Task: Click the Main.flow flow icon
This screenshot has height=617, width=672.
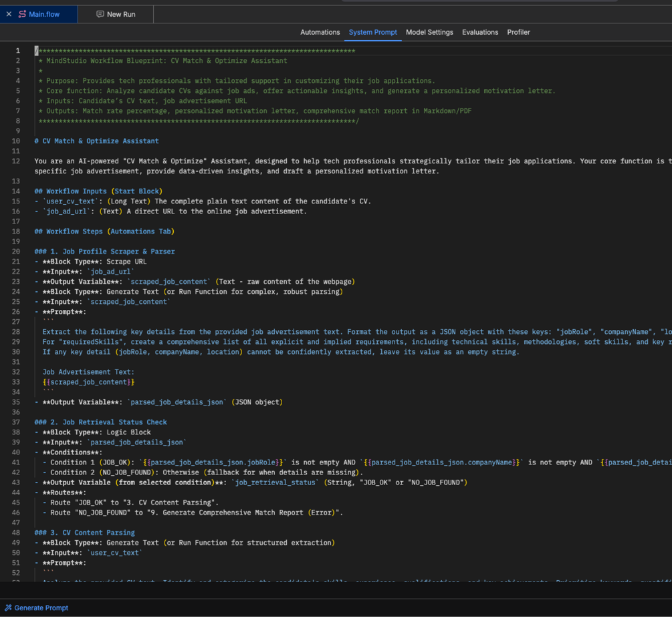Action: pos(22,14)
